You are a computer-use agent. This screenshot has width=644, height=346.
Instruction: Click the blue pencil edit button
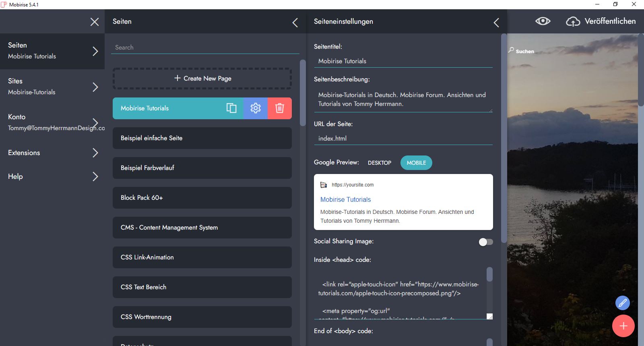click(x=622, y=302)
